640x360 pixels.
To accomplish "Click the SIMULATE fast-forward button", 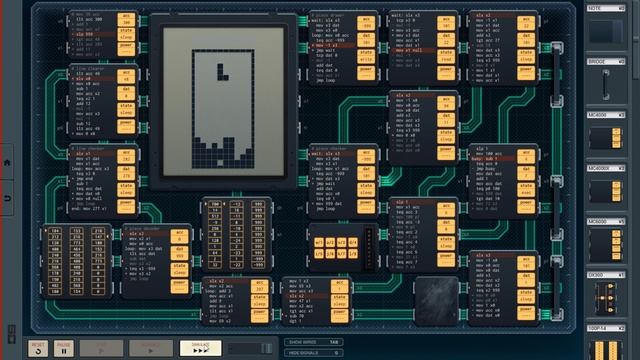I will pyautogui.click(x=200, y=348).
